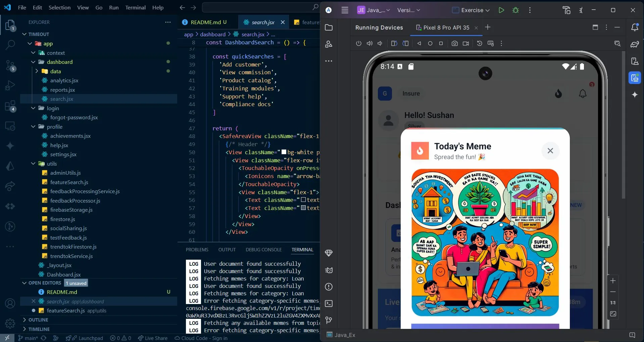The image size is (644, 342).
Task: Click the Debug bug icon in Android Studio
Action: (515, 10)
